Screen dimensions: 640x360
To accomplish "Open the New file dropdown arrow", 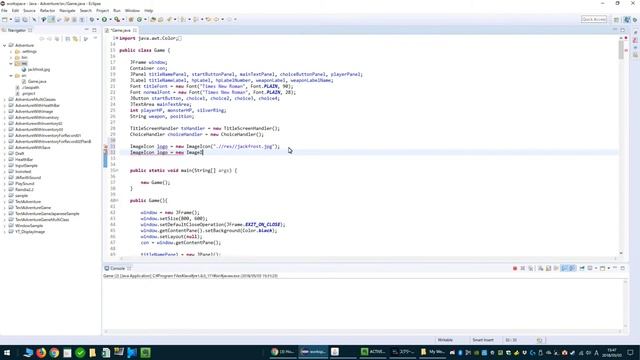I will [11, 20].
